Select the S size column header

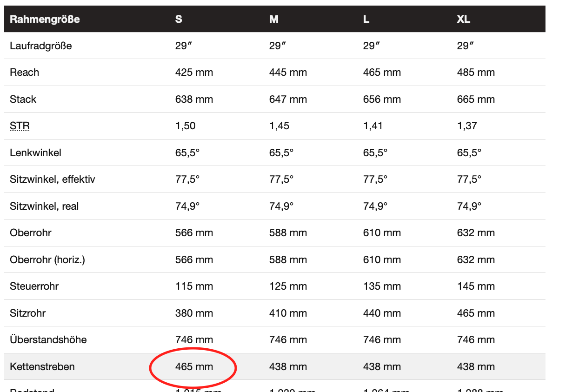[x=179, y=19]
